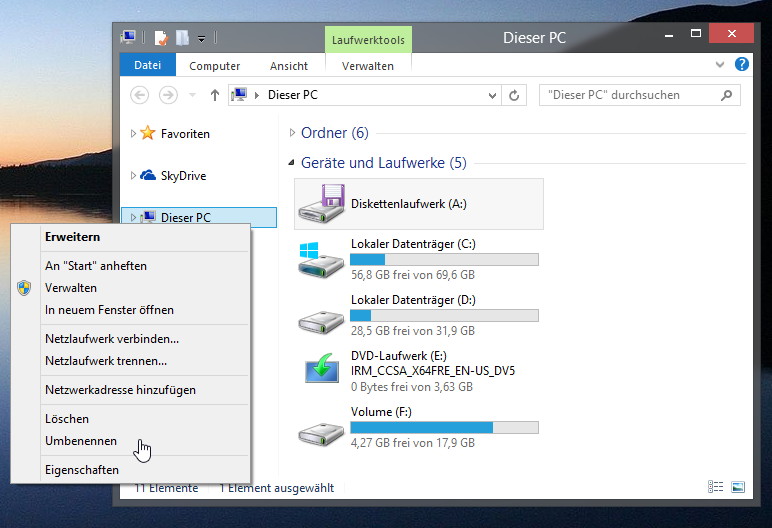This screenshot has height=528, width=772.
Task: Click the address bar breadcrumb arrow before Dieser PC
Action: (x=257, y=95)
